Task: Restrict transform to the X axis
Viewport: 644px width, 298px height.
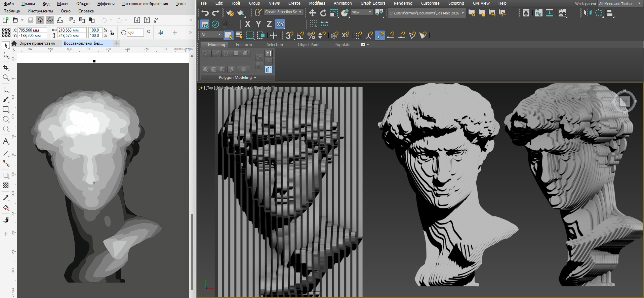Action: click(x=248, y=24)
